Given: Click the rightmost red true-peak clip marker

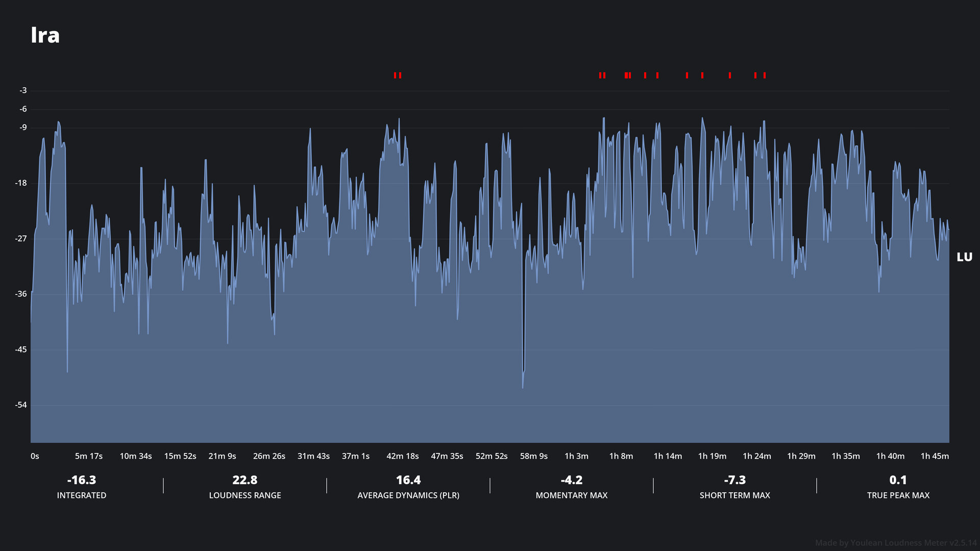Looking at the screenshot, I should pyautogui.click(x=765, y=76).
